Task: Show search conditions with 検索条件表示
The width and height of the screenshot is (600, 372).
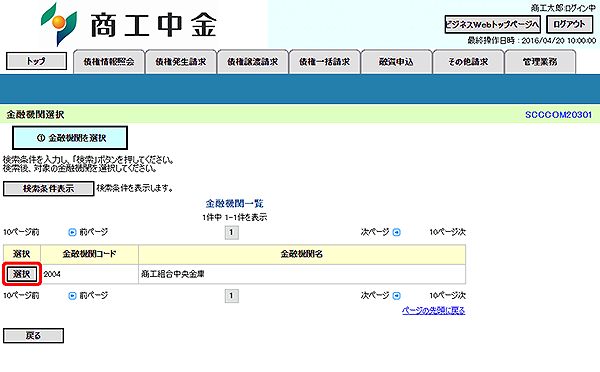Action: (x=49, y=189)
